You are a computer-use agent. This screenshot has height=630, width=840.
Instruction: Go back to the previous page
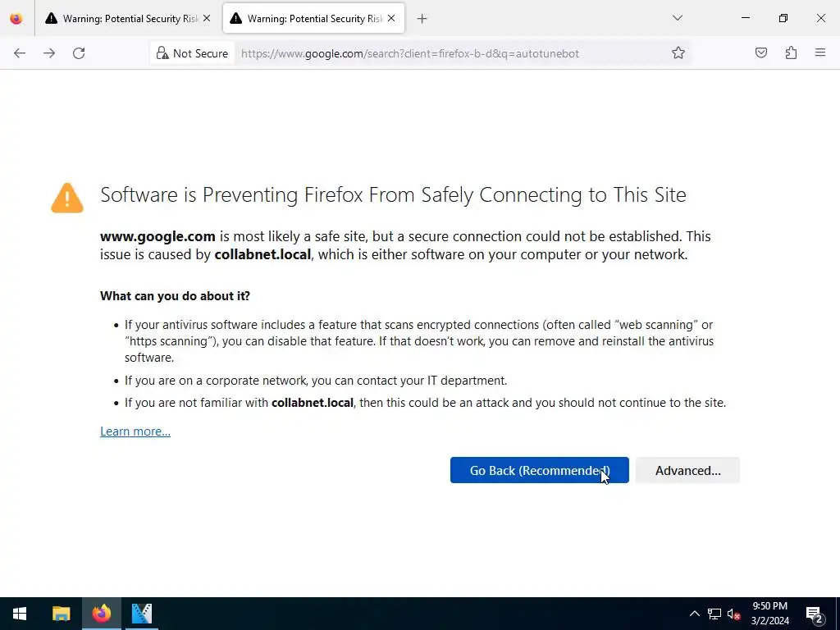[20, 53]
